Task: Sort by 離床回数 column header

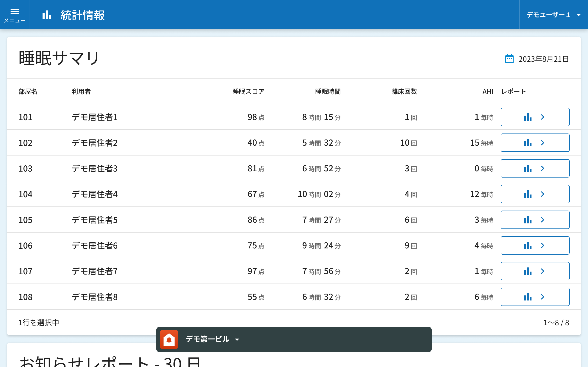Action: (x=404, y=92)
